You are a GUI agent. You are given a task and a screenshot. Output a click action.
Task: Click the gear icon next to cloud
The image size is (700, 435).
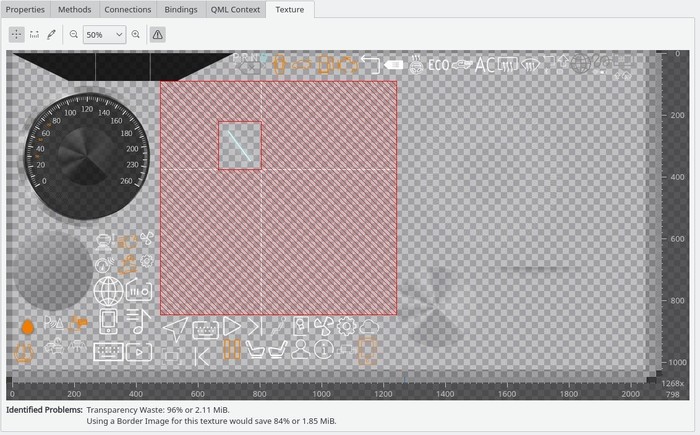click(x=346, y=326)
